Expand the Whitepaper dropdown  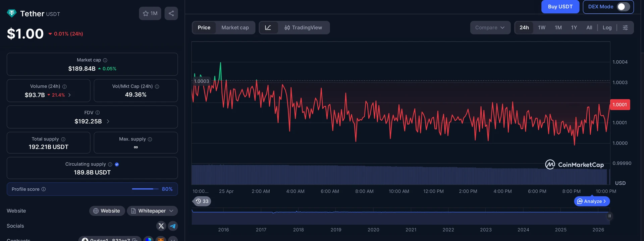click(x=152, y=211)
